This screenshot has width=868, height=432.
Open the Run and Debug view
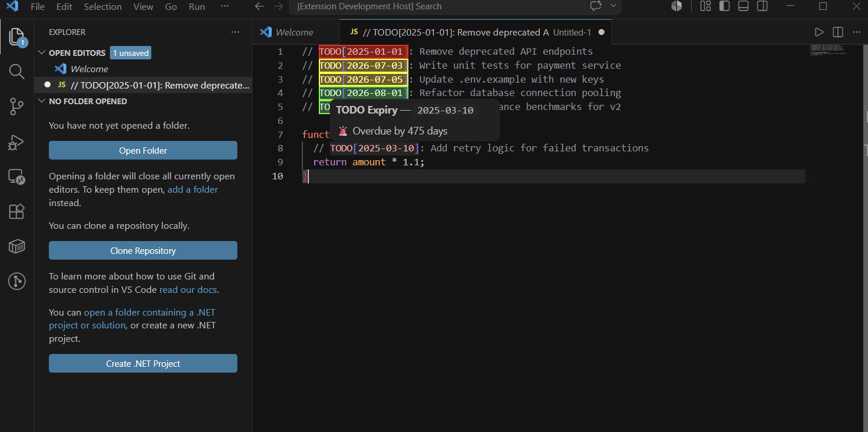tap(17, 142)
